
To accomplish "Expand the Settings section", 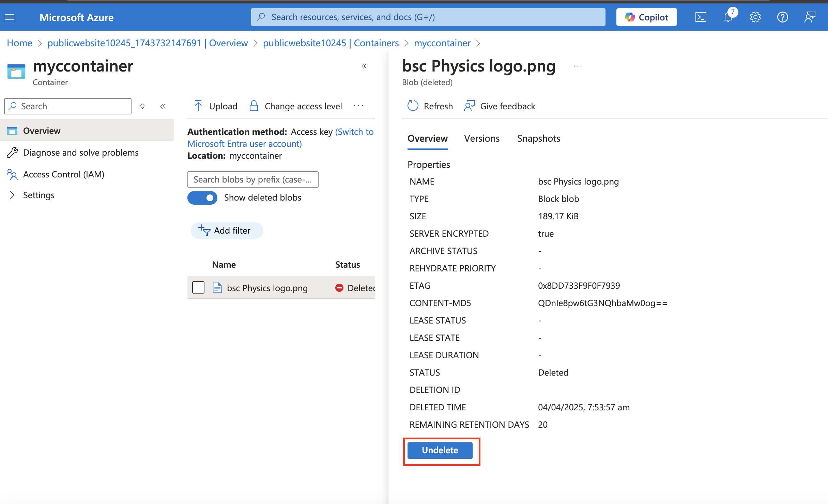I will (39, 195).
